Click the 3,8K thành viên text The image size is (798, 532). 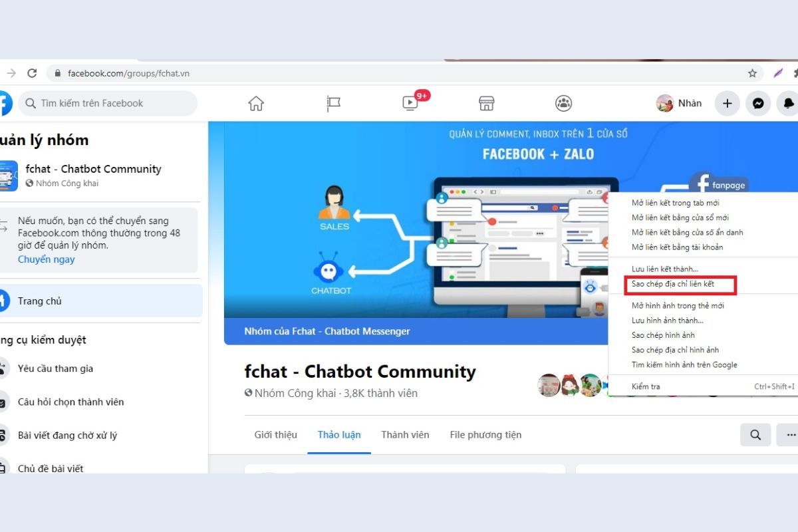pyautogui.click(x=381, y=393)
